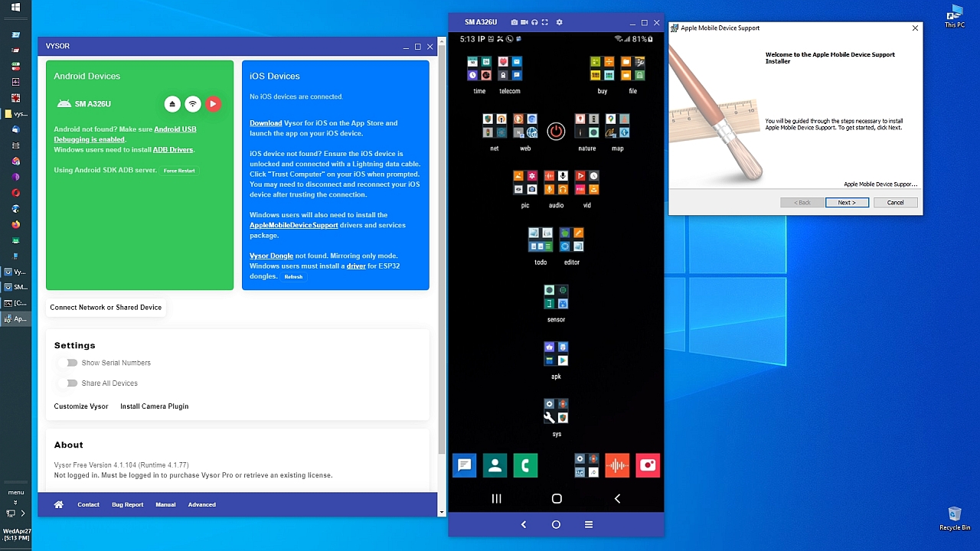Click the wireless icon for SM A326U

193,104
